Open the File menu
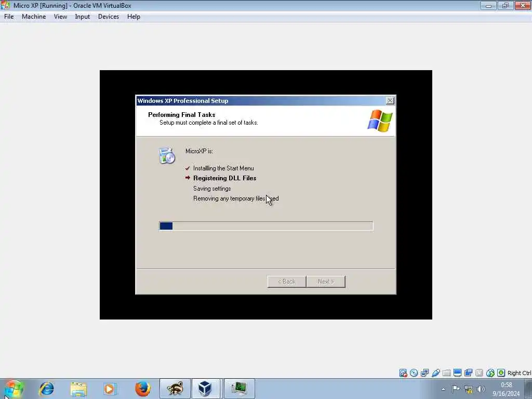This screenshot has height=399, width=532. [9, 17]
